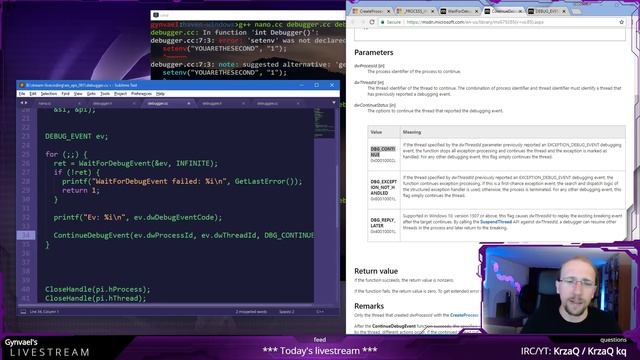Click the WaitForDebugEvent call in code

pos(148,163)
